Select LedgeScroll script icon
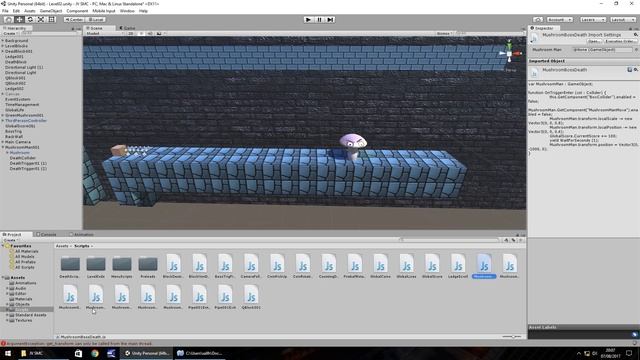The image size is (640, 360). pyautogui.click(x=458, y=263)
